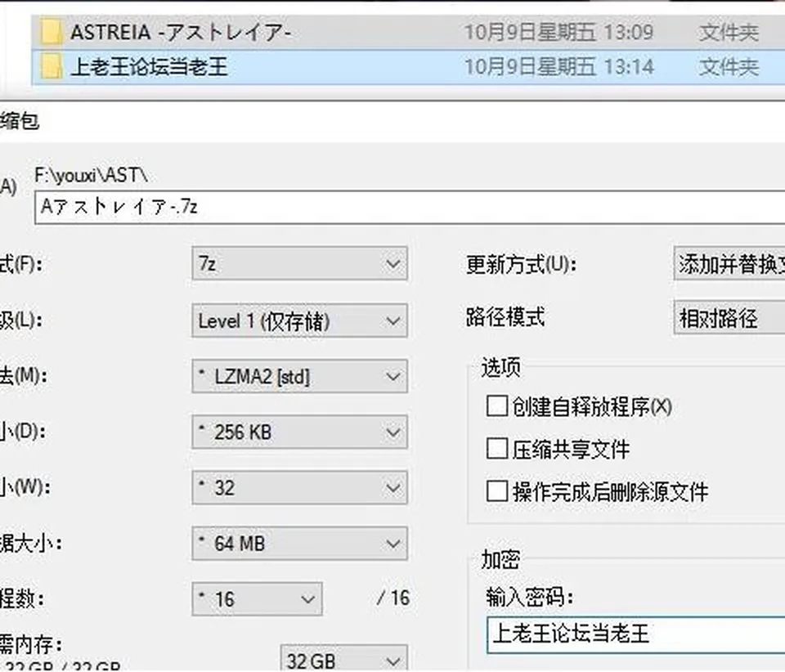Viewport: 785px width, 672px height.
Task: Click the 上老王论坛当老王 folder icon
Action: click(x=51, y=66)
